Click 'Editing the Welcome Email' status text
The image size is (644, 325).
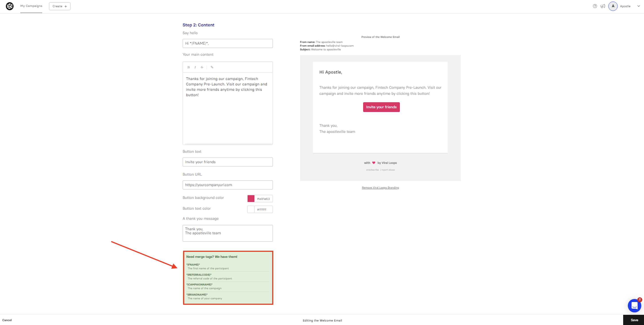tap(322, 320)
